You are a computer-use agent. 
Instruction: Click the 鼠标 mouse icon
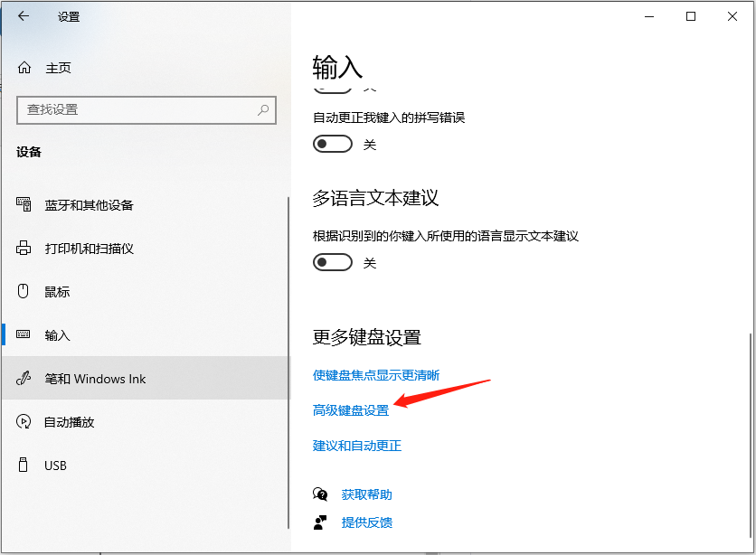(x=22, y=291)
